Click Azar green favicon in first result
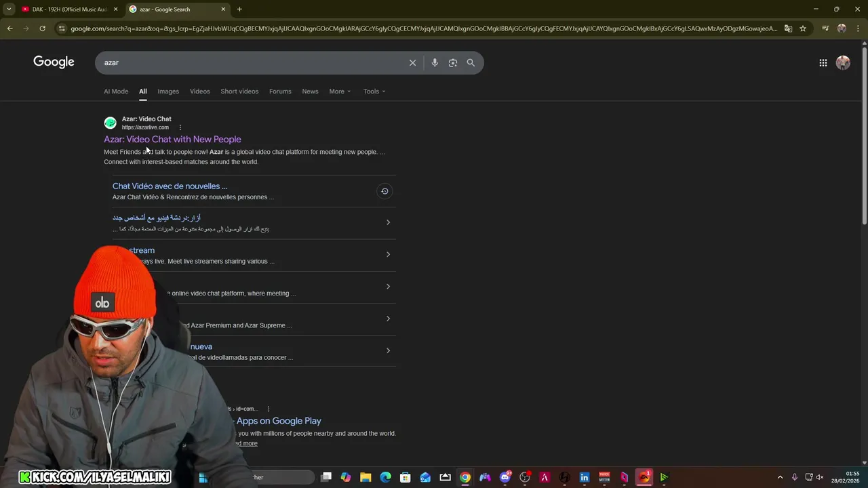 click(x=110, y=123)
